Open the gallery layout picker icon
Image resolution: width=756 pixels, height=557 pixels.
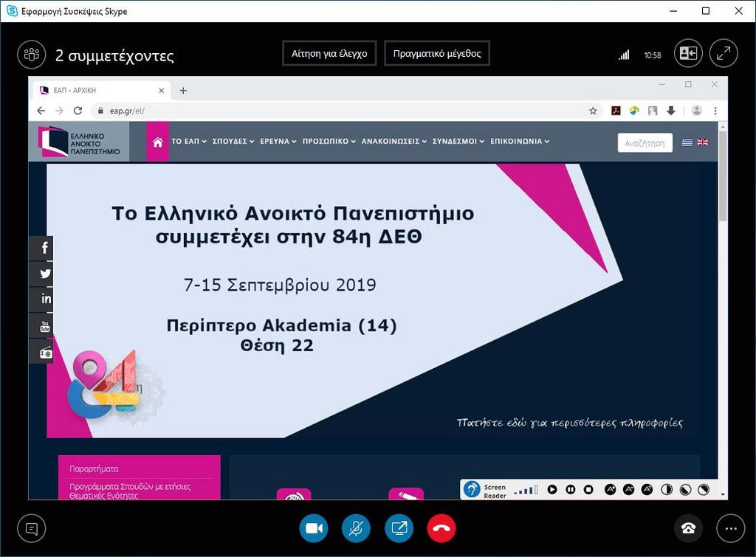coord(688,53)
